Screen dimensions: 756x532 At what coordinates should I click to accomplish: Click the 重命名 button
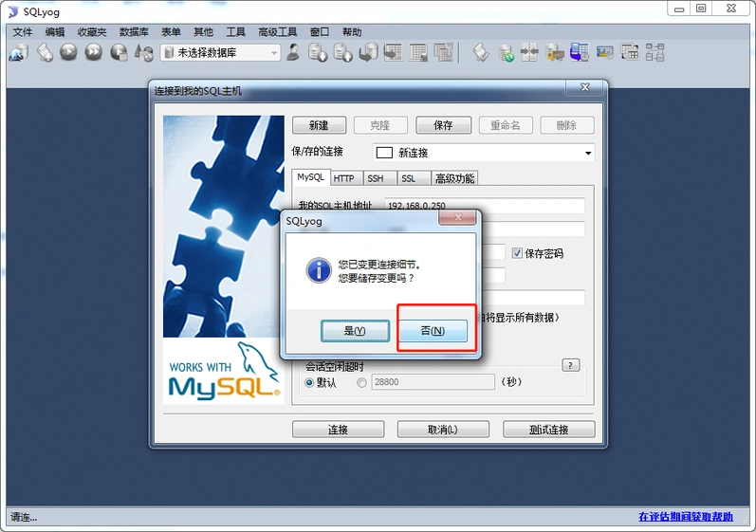click(506, 125)
